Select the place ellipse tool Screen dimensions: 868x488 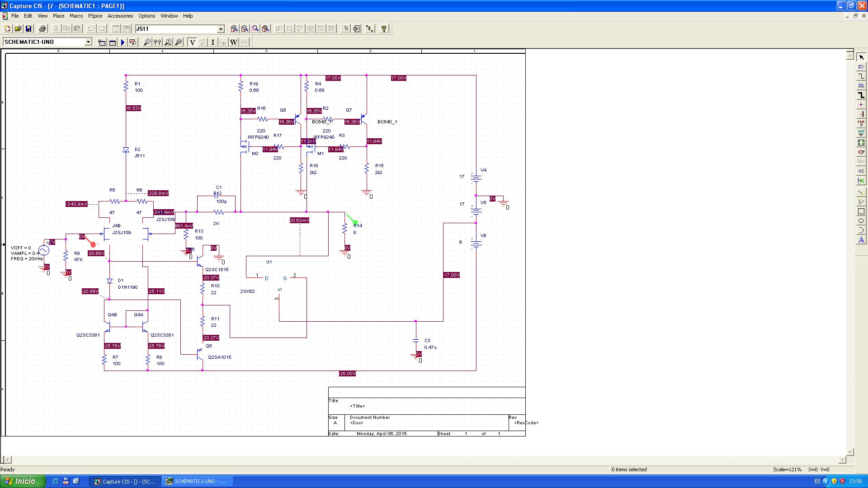coord(861,221)
